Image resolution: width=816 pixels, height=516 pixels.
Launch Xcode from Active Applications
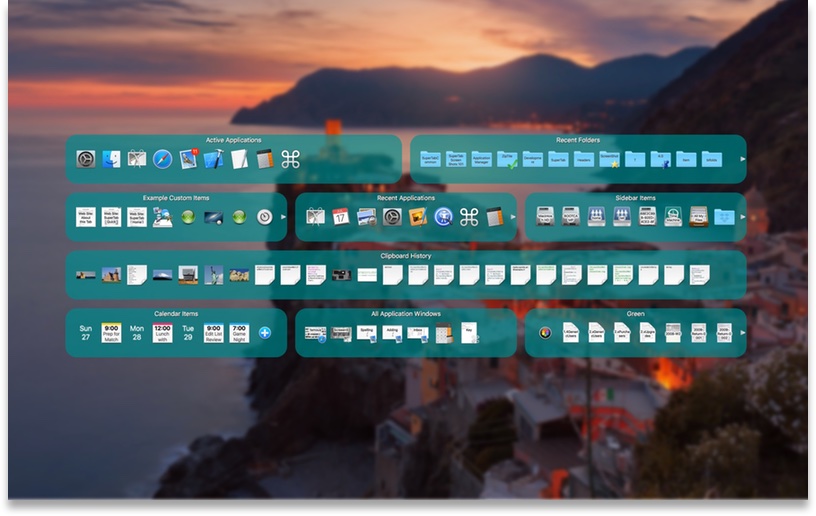pyautogui.click(x=214, y=159)
